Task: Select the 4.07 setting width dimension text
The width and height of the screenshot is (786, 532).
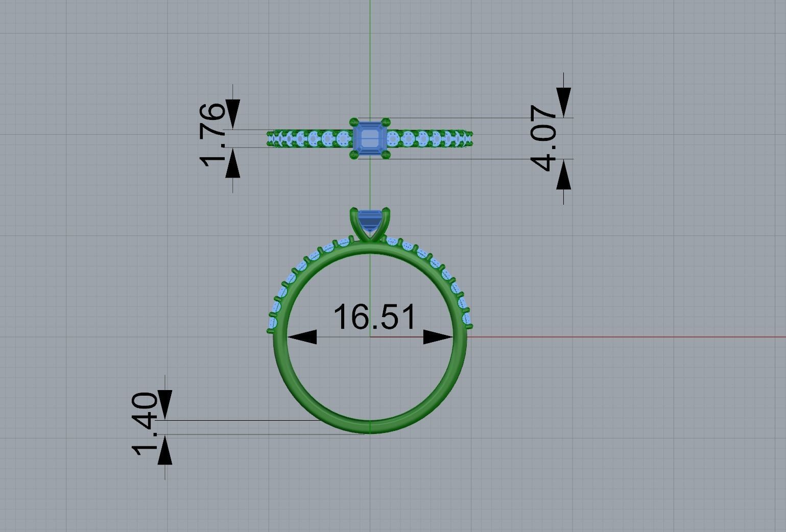Action: coord(544,138)
